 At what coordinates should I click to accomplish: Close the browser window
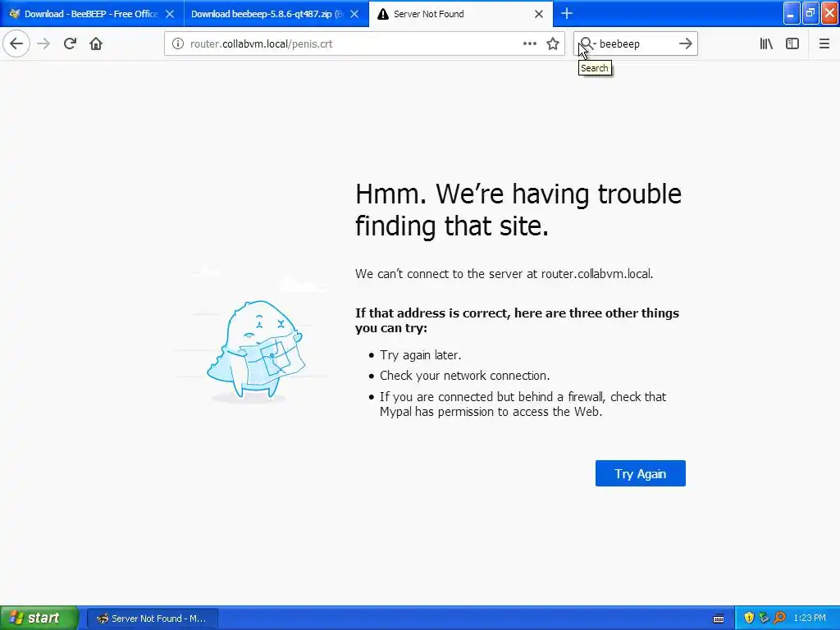click(x=830, y=13)
